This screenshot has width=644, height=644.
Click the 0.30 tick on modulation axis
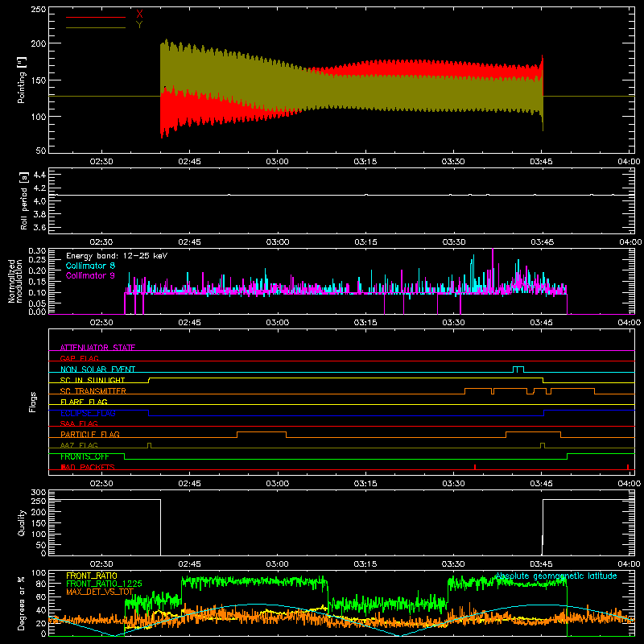[x=37, y=251]
